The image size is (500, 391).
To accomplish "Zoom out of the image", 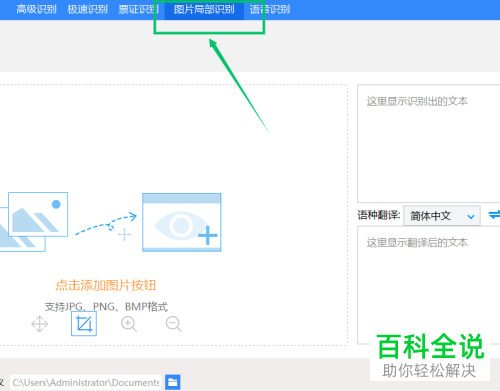I will 174,324.
